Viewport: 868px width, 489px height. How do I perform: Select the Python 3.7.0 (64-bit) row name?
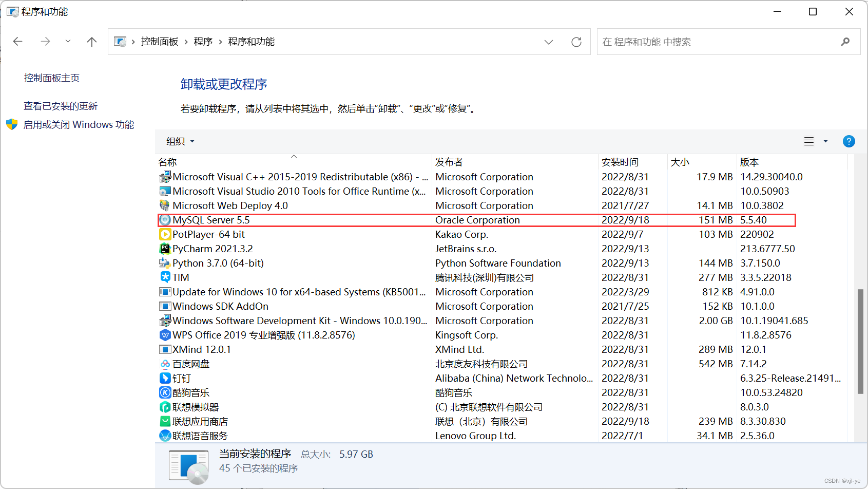(218, 263)
